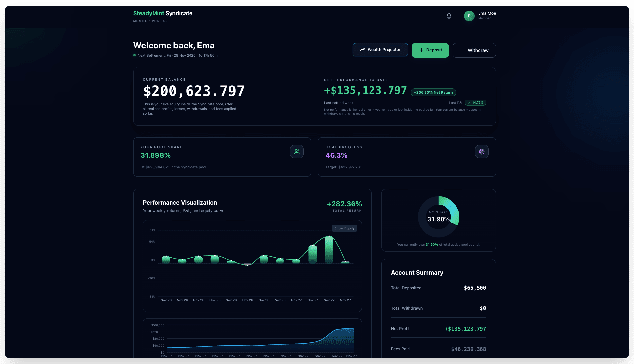
Task: Click the Deposit button
Action: pyautogui.click(x=430, y=50)
